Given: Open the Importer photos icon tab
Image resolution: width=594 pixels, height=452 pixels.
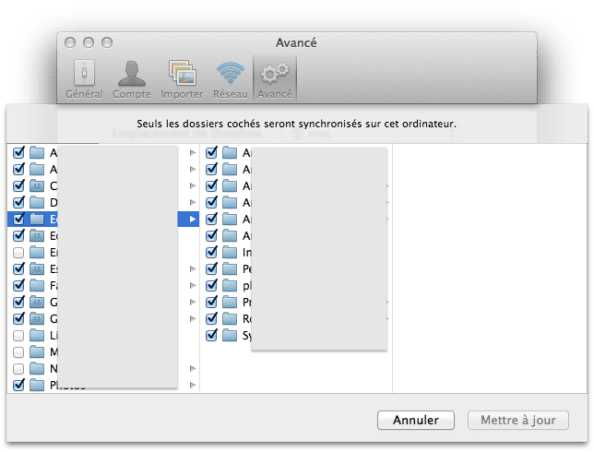Looking at the screenshot, I should [181, 79].
